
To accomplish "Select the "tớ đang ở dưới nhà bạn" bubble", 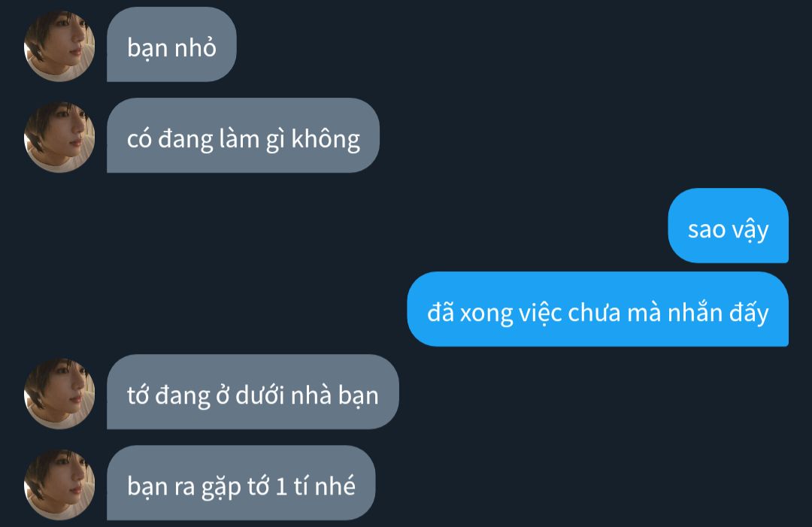I will 253,392.
